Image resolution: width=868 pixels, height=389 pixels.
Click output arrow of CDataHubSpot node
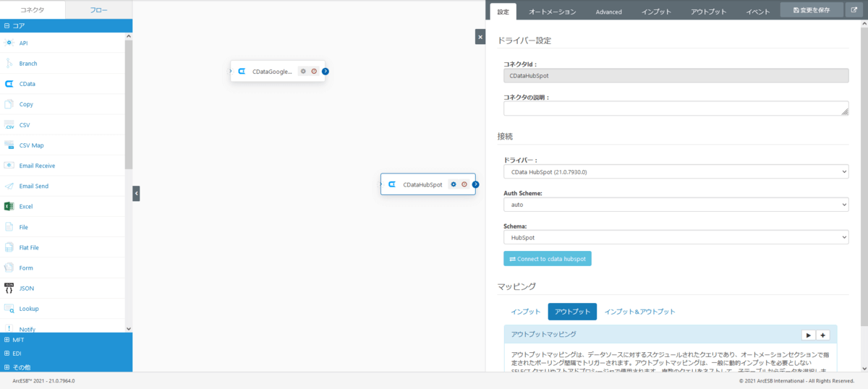(475, 184)
